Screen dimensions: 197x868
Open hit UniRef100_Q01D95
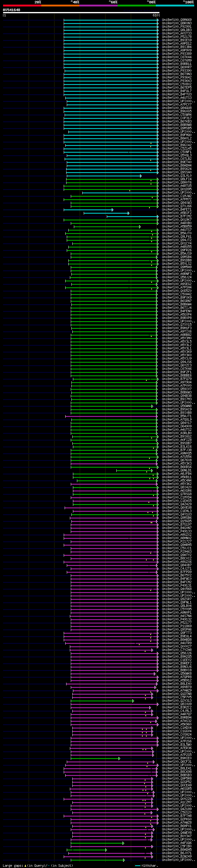[x=177, y=189]
